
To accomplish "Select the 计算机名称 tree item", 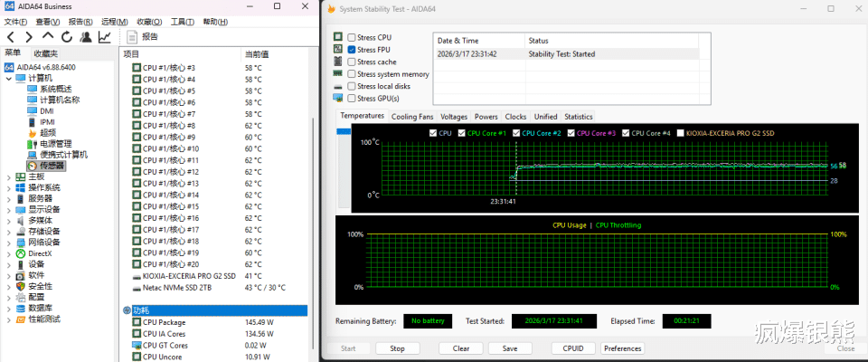I will tap(60, 100).
